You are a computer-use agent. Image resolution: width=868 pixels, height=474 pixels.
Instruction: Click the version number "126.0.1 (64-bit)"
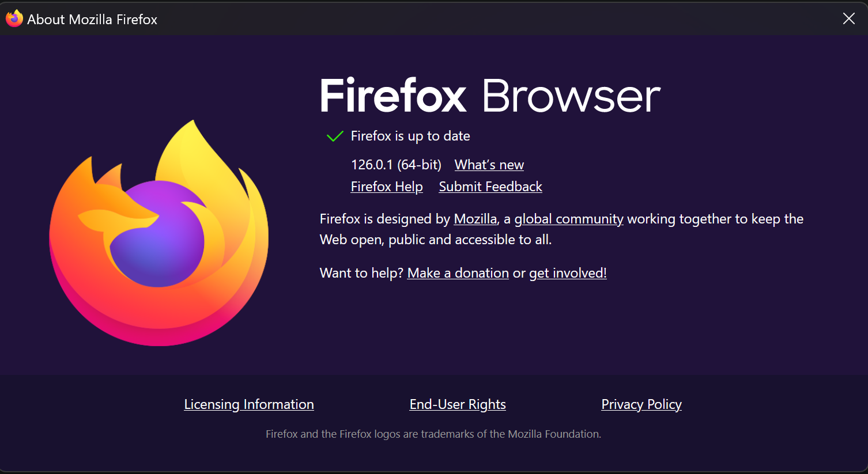[x=396, y=165]
